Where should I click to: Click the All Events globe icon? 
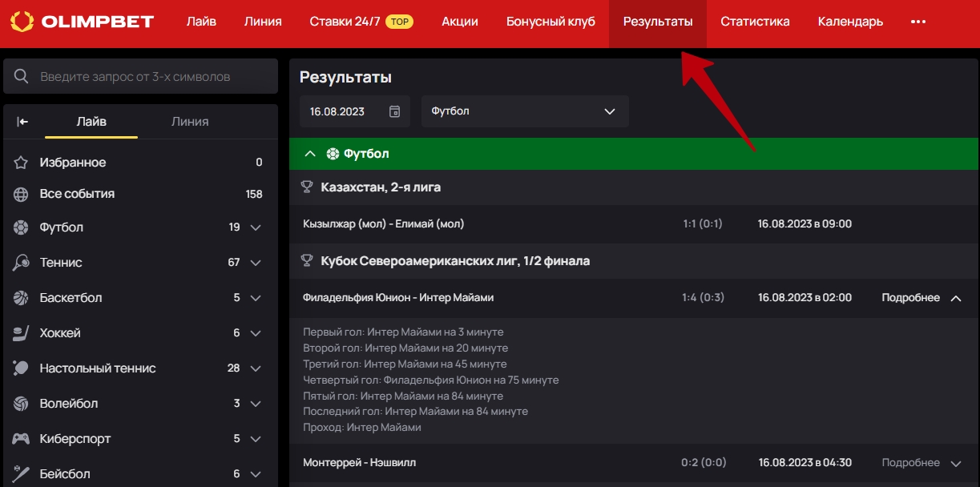pos(22,194)
